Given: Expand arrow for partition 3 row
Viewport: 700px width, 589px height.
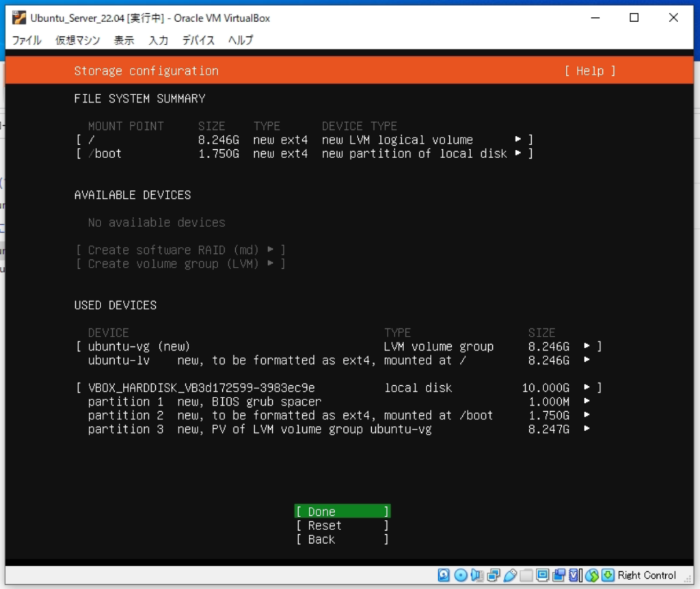Looking at the screenshot, I should [x=587, y=428].
